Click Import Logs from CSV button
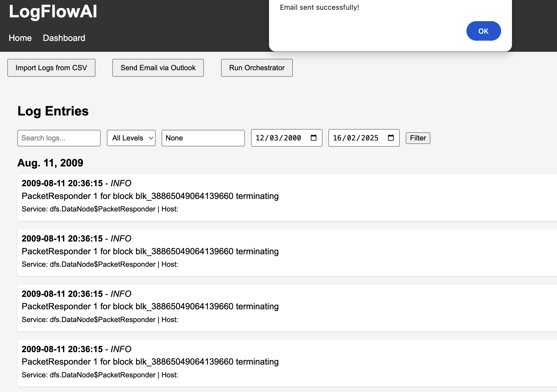This screenshot has height=392, width=557. [51, 68]
